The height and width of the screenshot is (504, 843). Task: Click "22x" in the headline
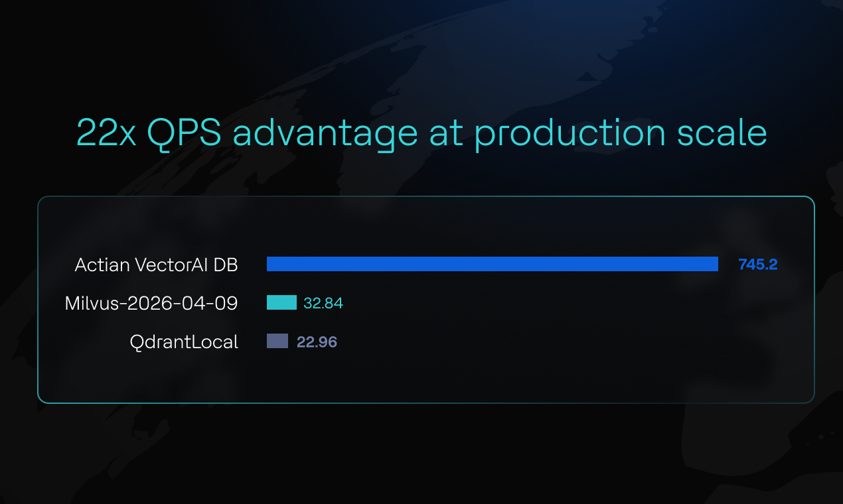[x=107, y=133]
